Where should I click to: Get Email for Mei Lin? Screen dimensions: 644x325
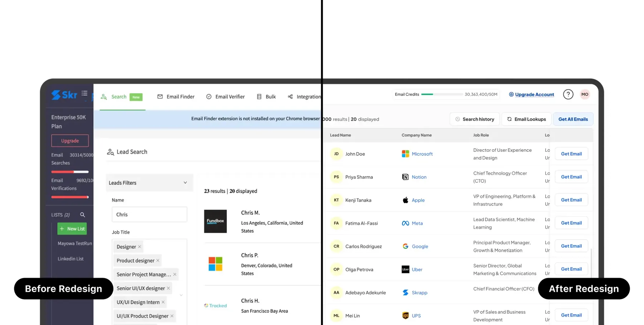point(571,315)
